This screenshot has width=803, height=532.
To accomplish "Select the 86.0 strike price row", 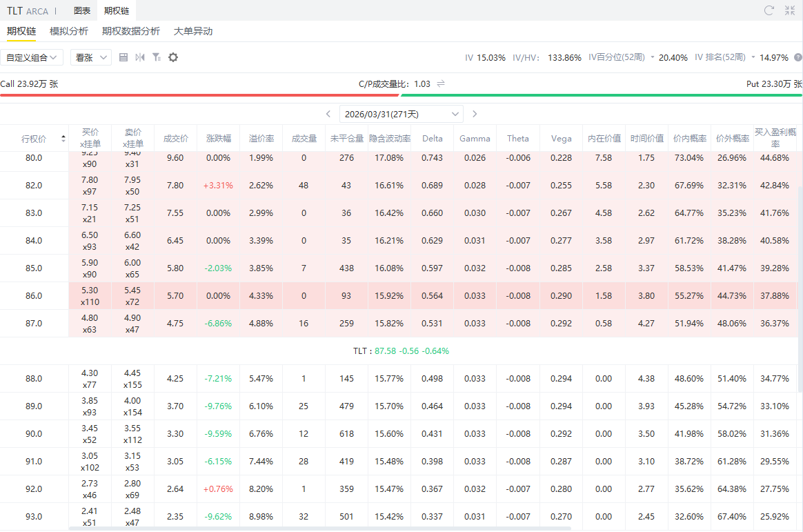I will (34, 296).
